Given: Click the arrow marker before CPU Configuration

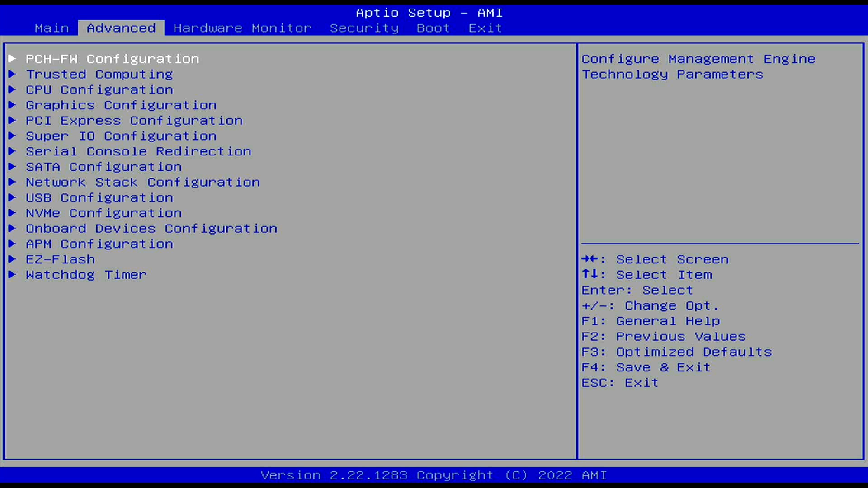Looking at the screenshot, I should [x=12, y=89].
